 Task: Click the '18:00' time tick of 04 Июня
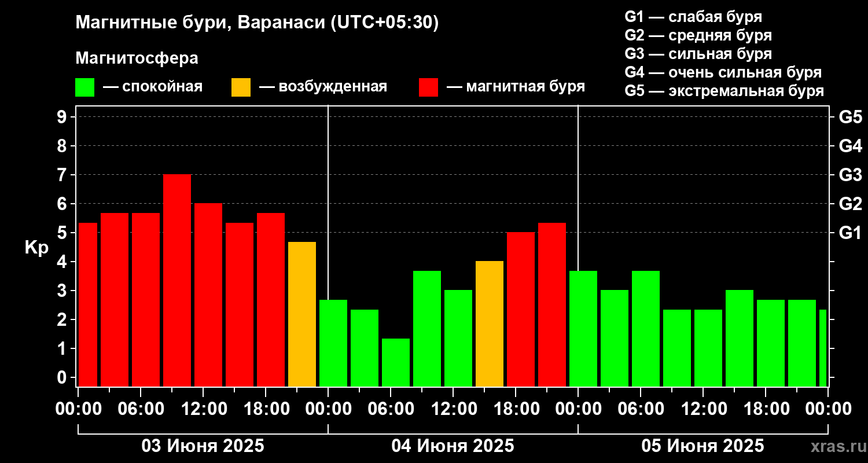point(516,409)
